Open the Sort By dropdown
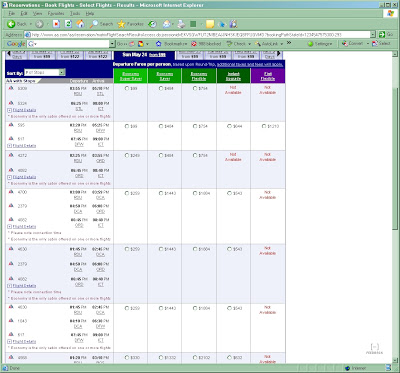Viewport: 400px width, 373px height. (x=45, y=72)
